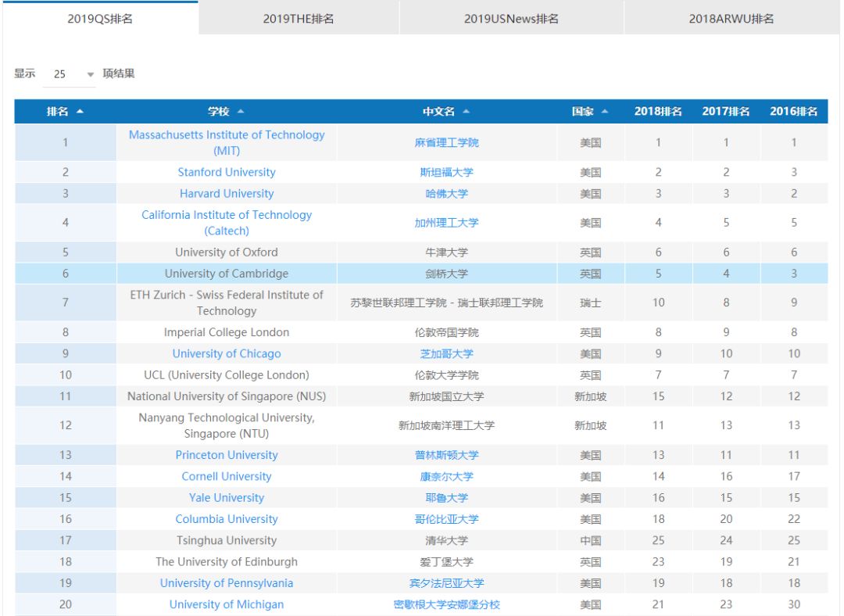The width and height of the screenshot is (844, 616).
Task: Click the 显示 label before the dropdown
Action: (25, 73)
